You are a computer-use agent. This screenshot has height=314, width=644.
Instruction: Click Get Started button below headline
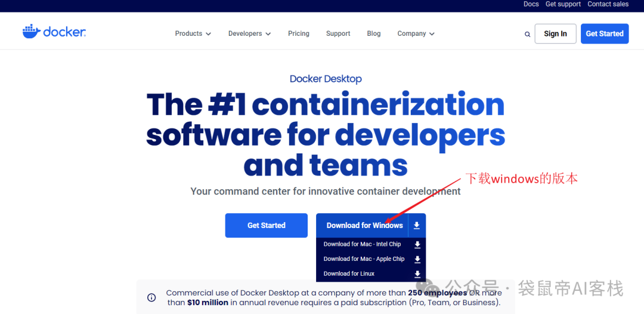point(266,225)
